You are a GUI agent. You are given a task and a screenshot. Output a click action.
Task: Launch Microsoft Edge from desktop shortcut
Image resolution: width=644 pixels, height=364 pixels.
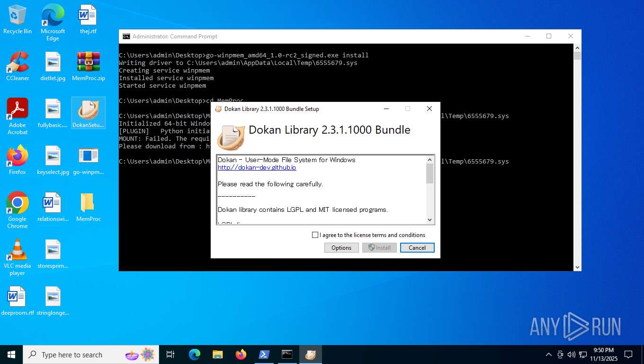point(53,22)
